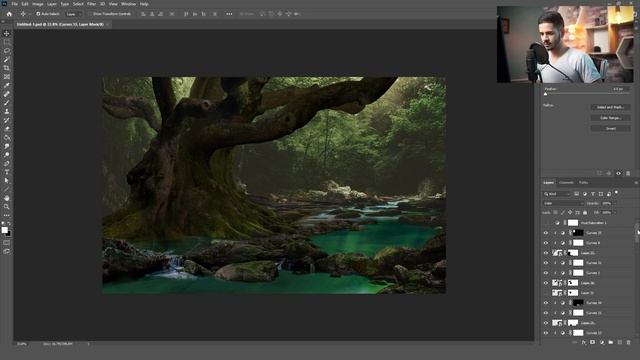
Task: Click the Layers panel vertical scrollbar
Action: (x=637, y=233)
